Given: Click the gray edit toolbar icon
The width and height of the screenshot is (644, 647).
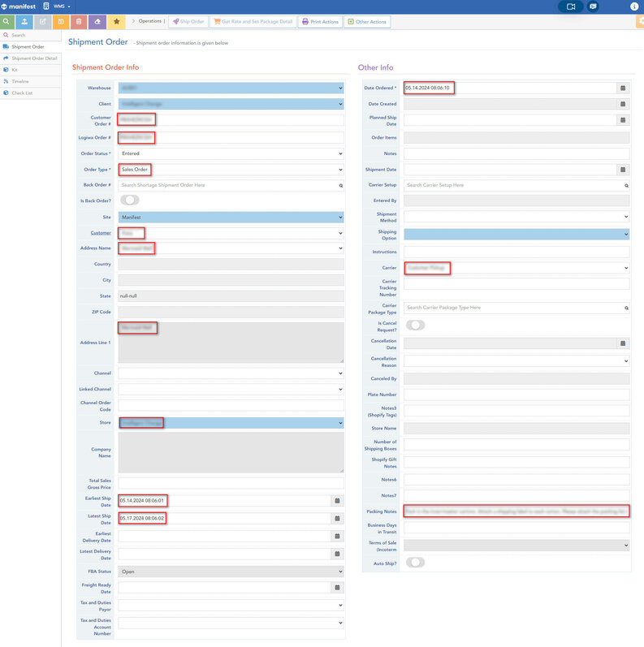Looking at the screenshot, I should click(x=42, y=21).
